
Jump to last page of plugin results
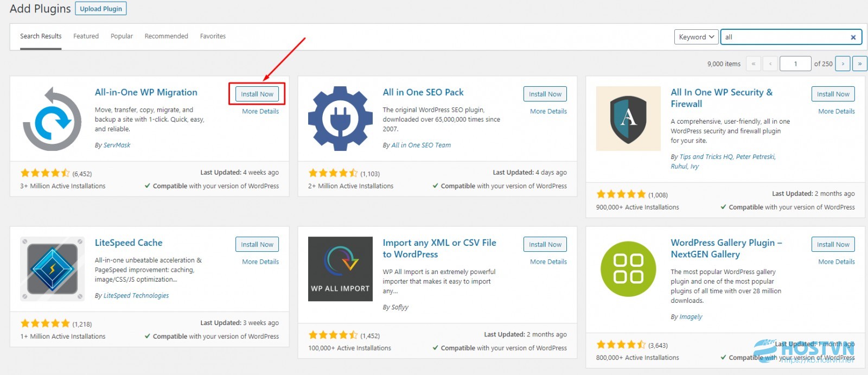[859, 63]
